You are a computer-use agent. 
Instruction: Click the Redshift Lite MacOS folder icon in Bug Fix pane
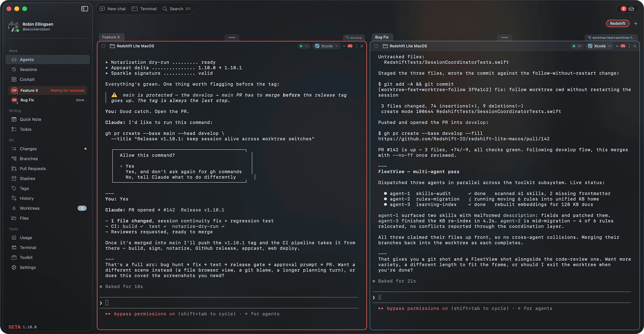385,46
